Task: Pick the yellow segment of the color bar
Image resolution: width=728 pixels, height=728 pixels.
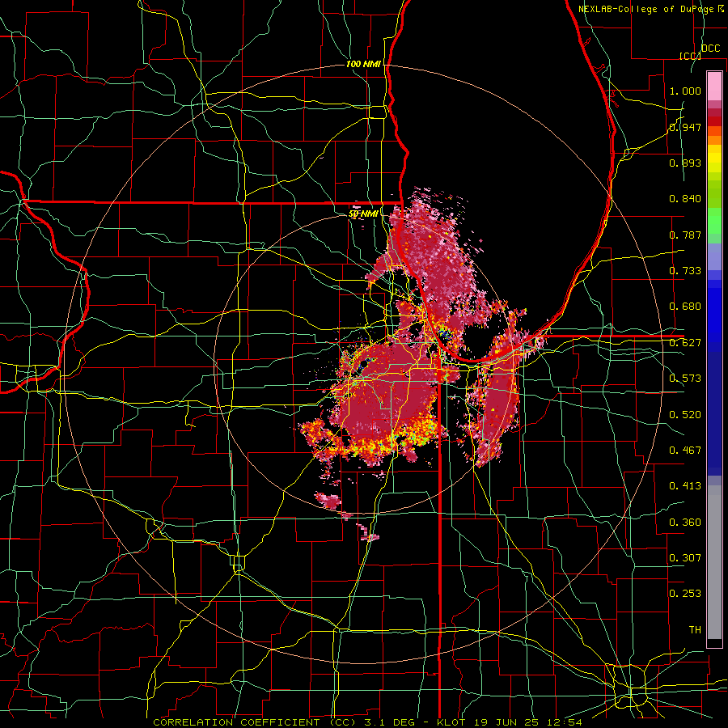Action: click(714, 159)
